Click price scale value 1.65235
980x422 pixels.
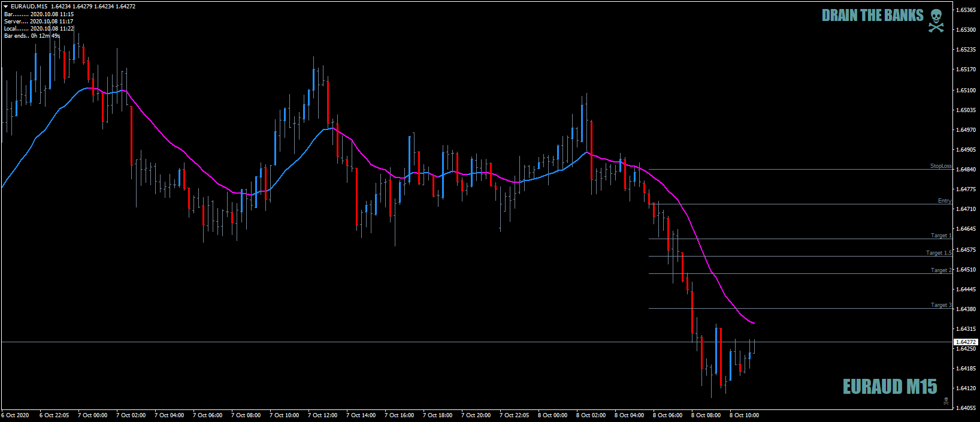coord(966,50)
